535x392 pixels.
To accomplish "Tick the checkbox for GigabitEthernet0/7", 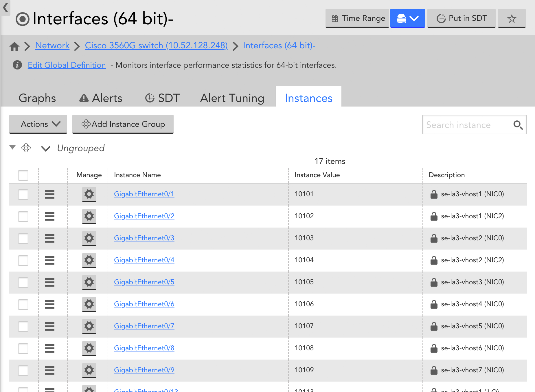I will click(x=23, y=326).
